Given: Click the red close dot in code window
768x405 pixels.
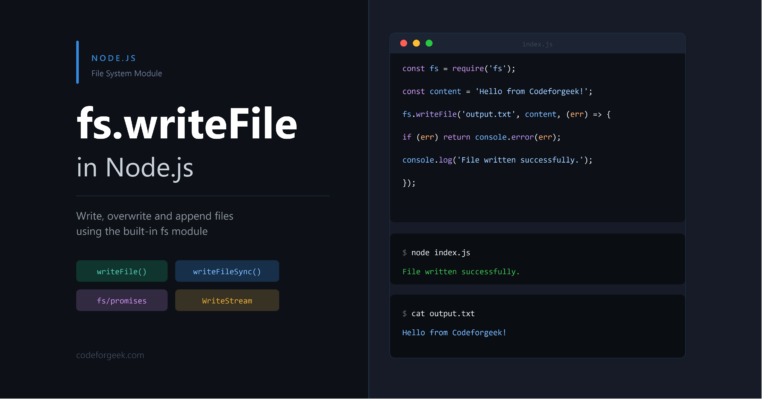Looking at the screenshot, I should tap(404, 43).
